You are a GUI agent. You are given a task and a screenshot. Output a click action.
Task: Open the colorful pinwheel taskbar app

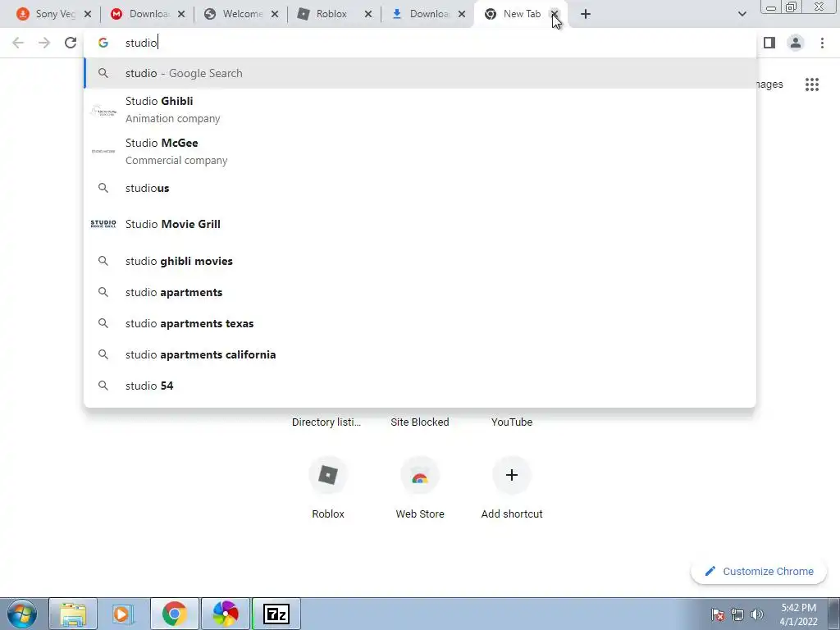tap(226, 614)
